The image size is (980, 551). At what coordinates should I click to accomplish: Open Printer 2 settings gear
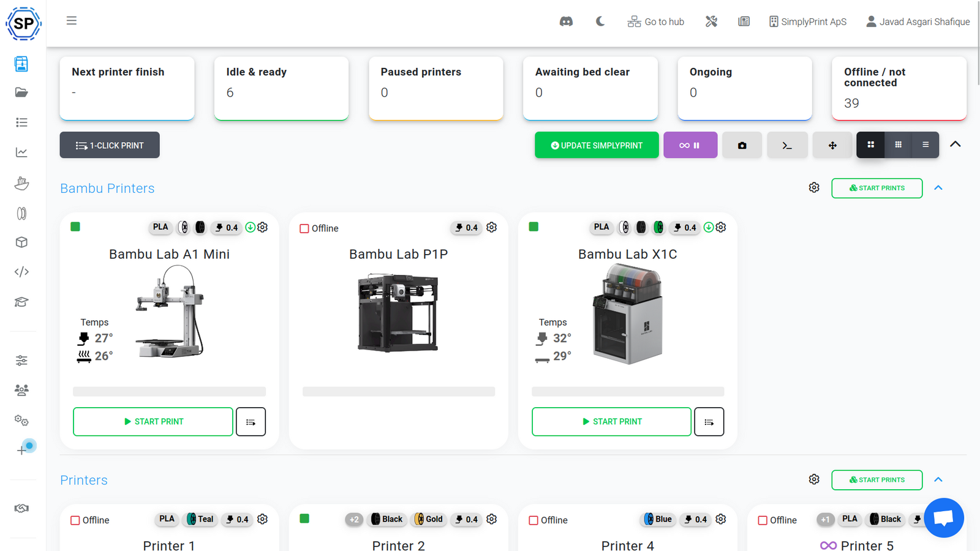pyautogui.click(x=492, y=519)
